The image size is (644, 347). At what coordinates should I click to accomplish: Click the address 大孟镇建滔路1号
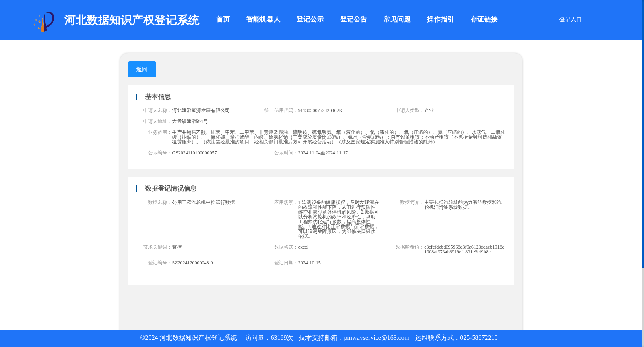pos(190,121)
